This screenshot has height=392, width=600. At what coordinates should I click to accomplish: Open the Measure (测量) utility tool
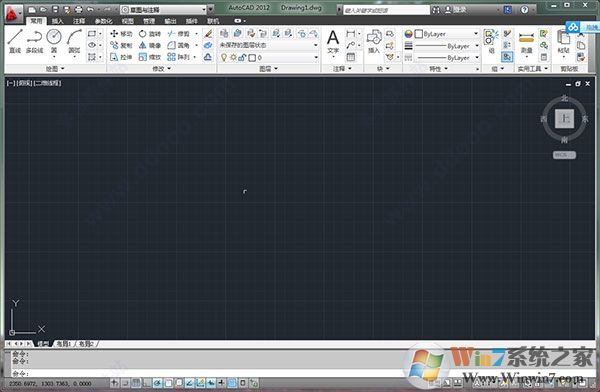click(527, 42)
